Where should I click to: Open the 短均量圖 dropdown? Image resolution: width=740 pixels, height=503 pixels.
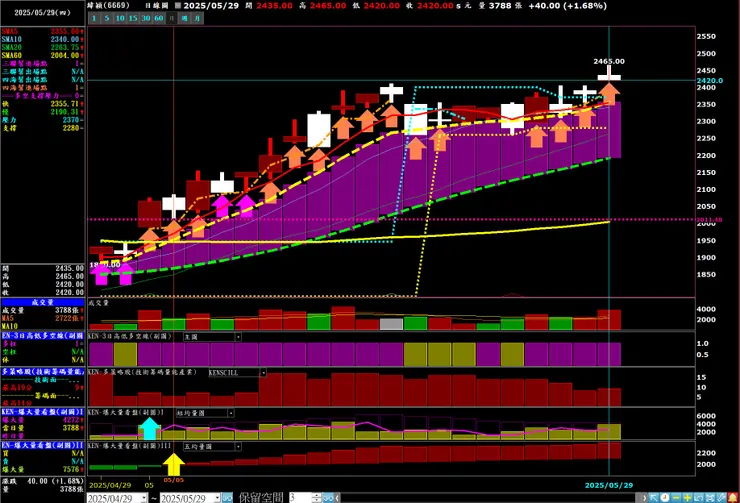tap(231, 413)
